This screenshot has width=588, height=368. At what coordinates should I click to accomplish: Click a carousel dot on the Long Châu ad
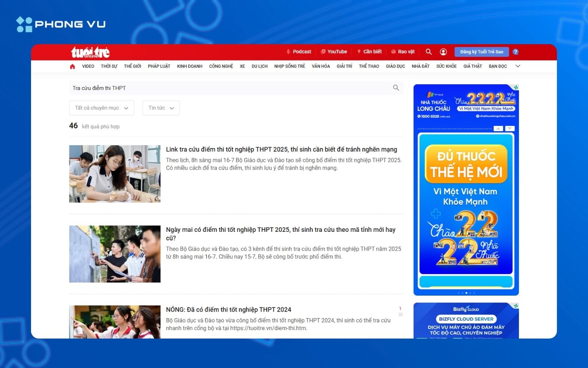(x=466, y=293)
